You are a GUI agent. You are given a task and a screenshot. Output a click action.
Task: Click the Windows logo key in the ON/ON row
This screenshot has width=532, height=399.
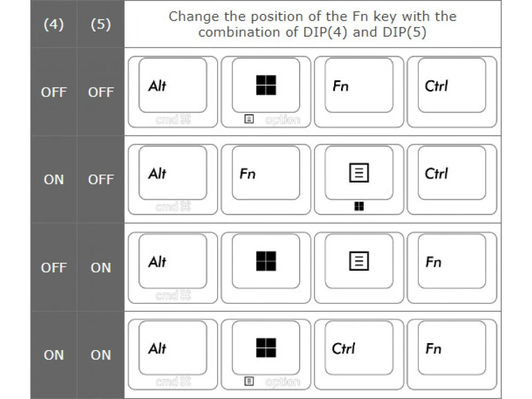[x=265, y=348]
